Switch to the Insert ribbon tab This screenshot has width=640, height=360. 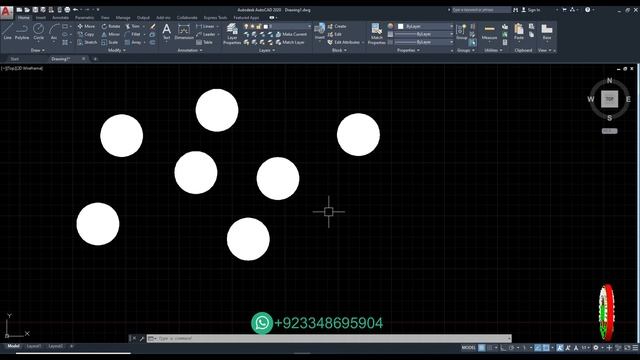[x=41, y=18]
